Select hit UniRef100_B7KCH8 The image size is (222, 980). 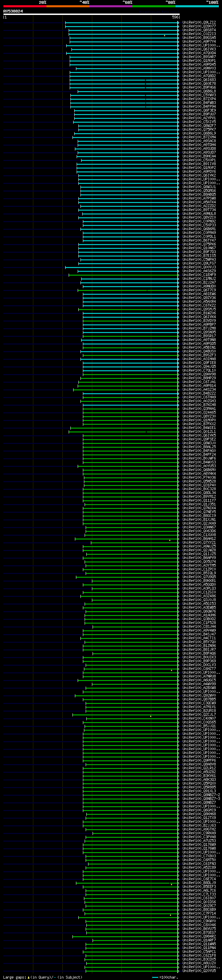coord(199,405)
